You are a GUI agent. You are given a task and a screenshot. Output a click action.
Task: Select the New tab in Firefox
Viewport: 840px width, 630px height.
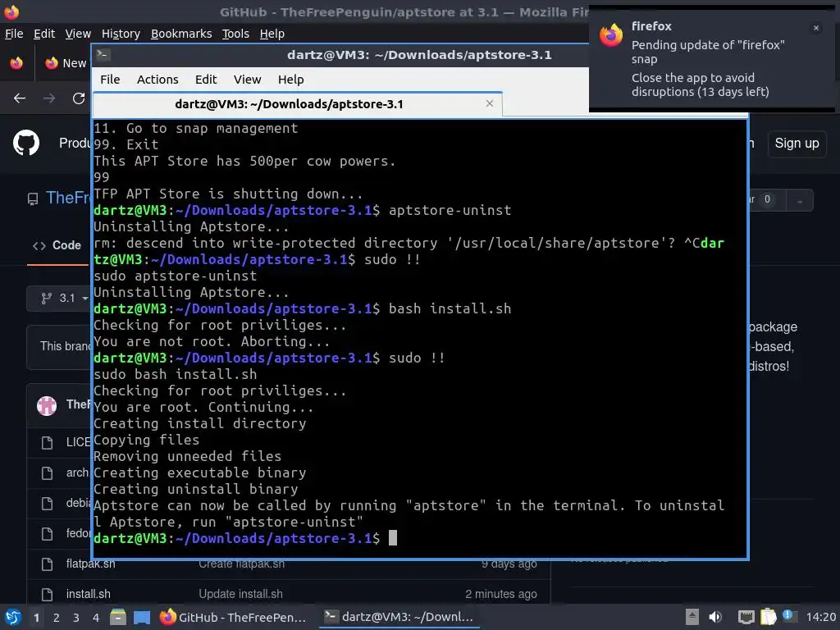66,63
